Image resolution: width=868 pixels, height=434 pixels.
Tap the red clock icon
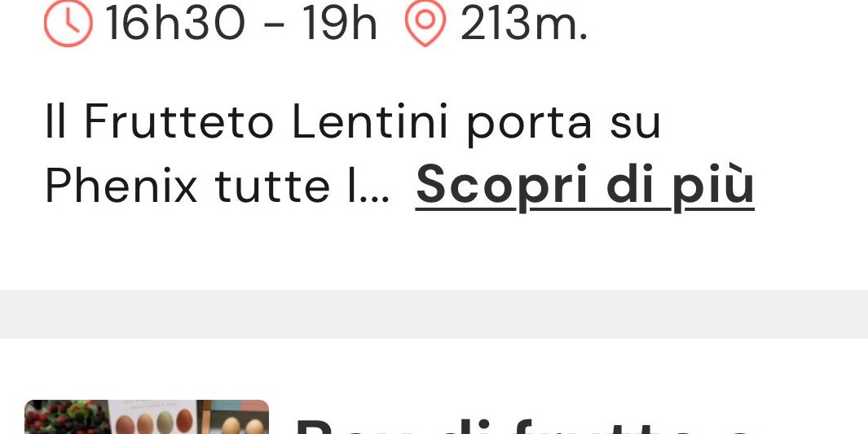(68, 23)
